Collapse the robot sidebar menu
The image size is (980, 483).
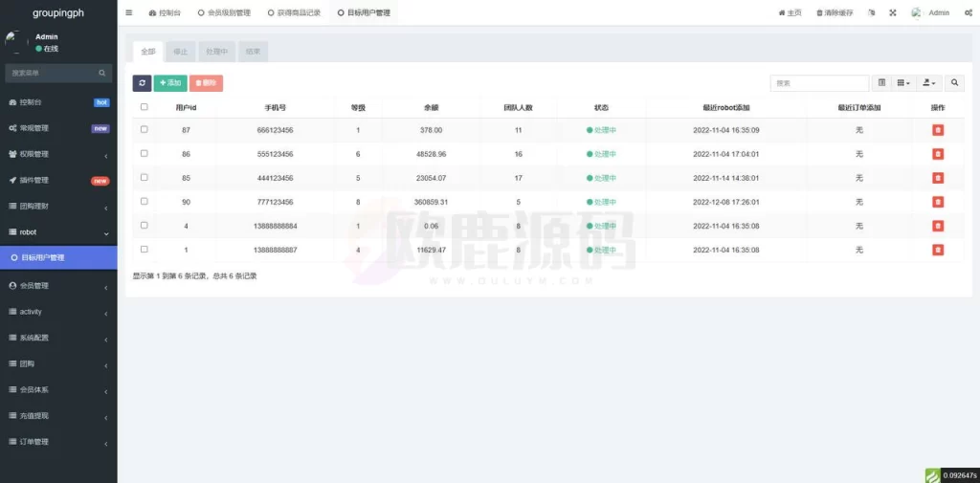58,231
